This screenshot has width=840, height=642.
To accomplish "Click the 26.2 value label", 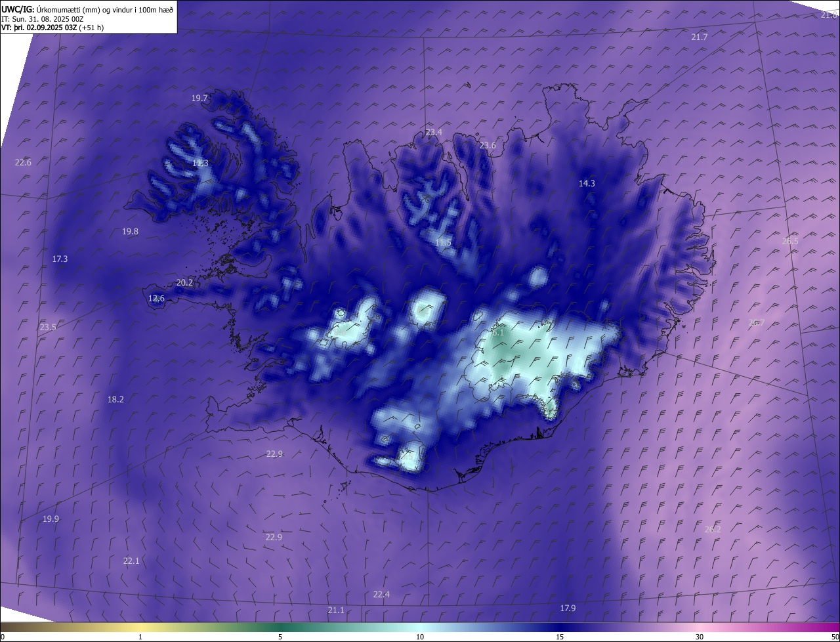I will (713, 530).
